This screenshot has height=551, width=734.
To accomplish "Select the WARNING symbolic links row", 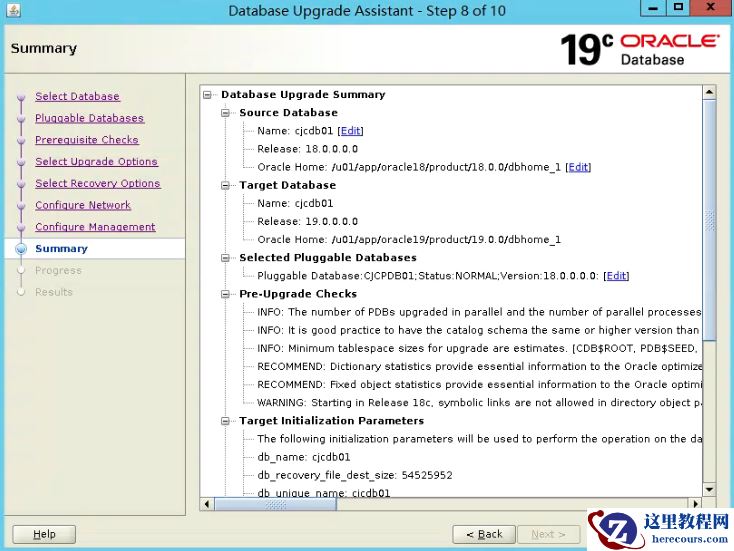I will [479, 403].
